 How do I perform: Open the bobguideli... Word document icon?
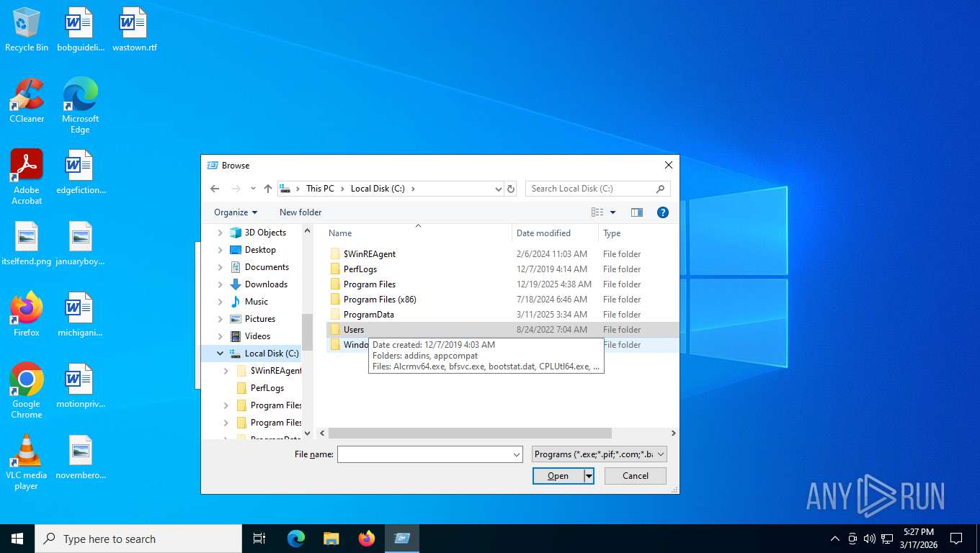click(x=80, y=30)
